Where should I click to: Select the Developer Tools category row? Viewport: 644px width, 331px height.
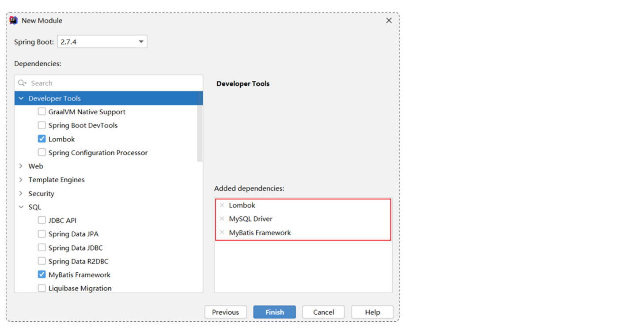tap(109, 98)
